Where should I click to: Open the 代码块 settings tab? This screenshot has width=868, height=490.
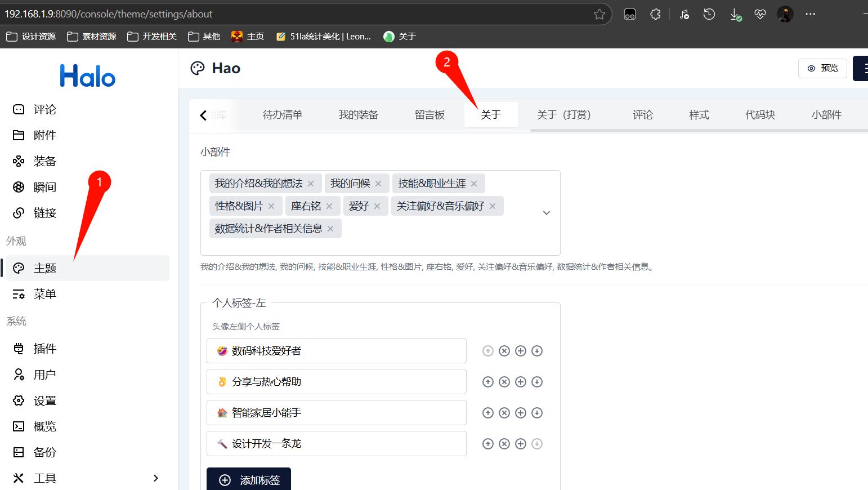(x=760, y=115)
